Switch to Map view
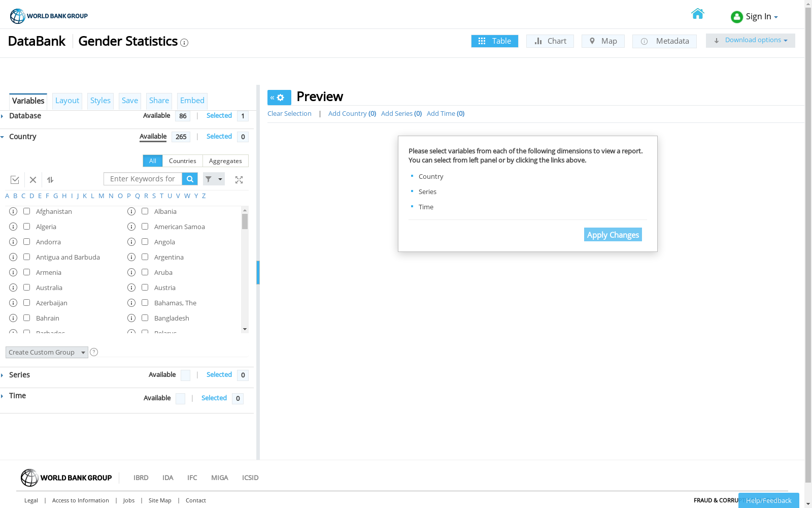Screen dimensions: 812x508 coord(603,41)
